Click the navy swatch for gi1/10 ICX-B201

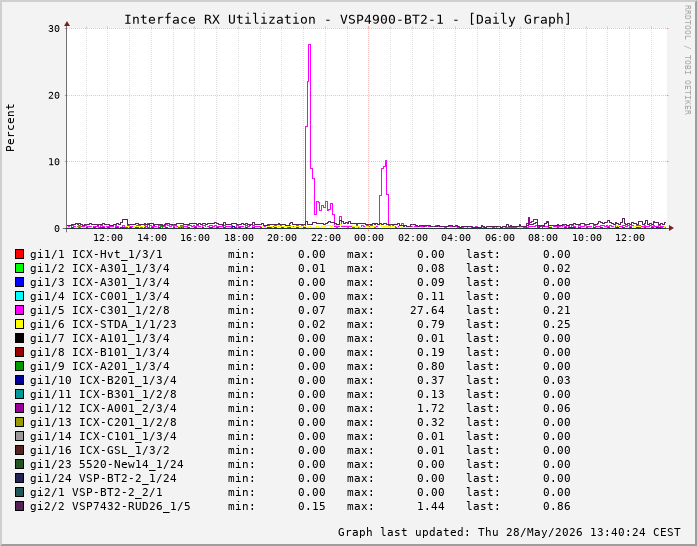tap(19, 380)
